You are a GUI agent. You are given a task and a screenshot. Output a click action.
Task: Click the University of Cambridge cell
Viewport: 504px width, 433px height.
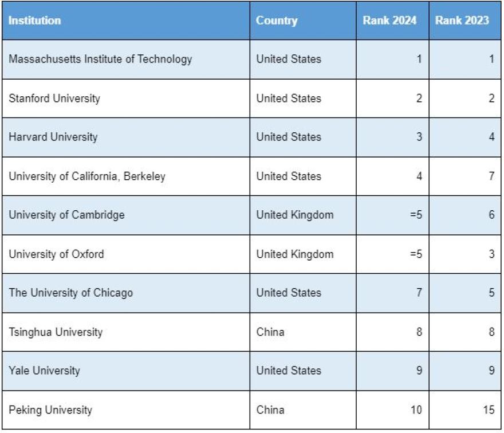[x=66, y=215]
